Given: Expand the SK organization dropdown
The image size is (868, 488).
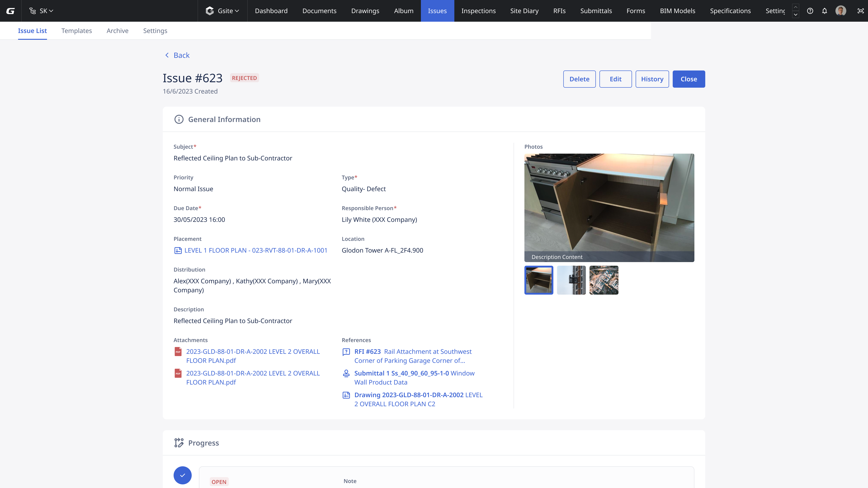Looking at the screenshot, I should tap(42, 11).
